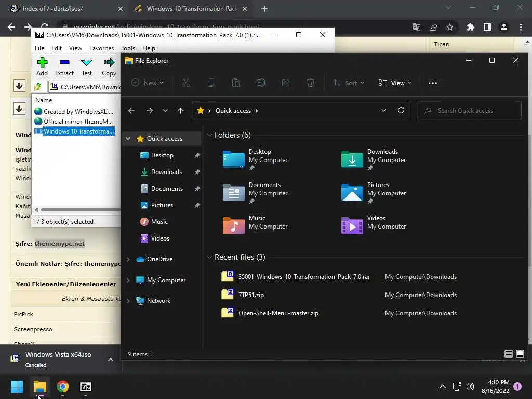Click the Cut icon in File Explorer
Screen dimensions: 532x399
[186, 83]
